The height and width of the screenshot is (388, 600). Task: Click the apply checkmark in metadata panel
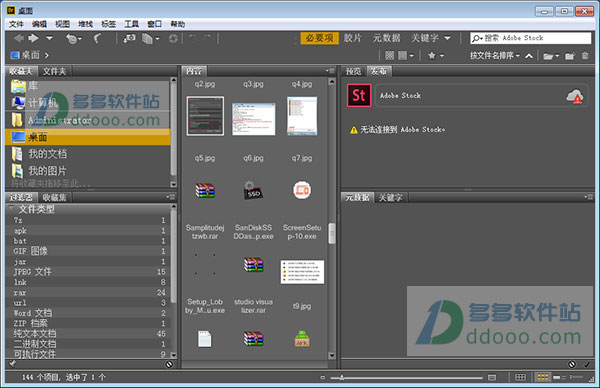587,364
